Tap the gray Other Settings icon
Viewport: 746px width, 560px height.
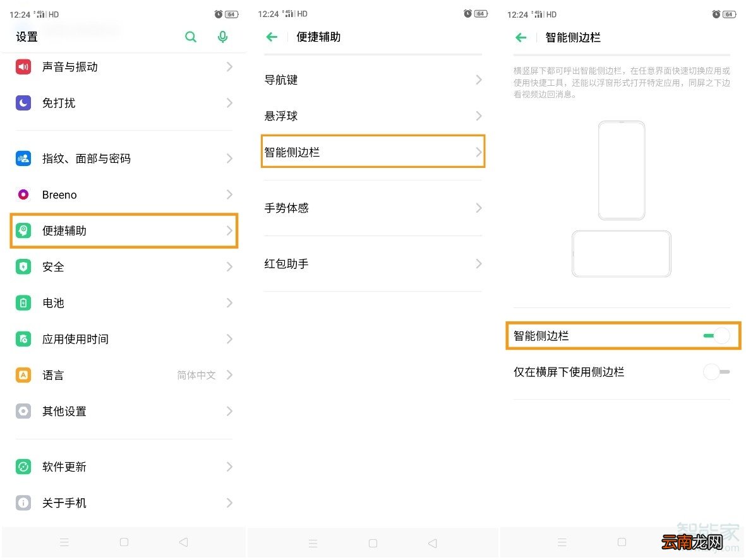pyautogui.click(x=23, y=411)
